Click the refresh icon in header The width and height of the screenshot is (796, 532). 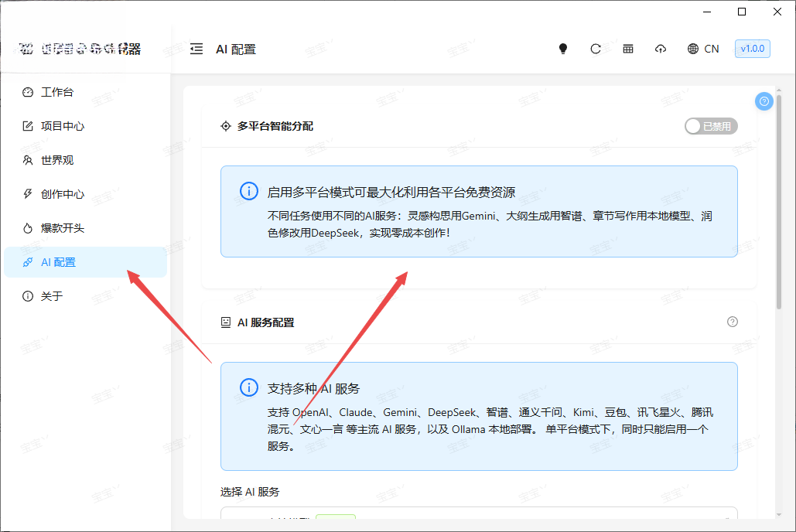point(596,49)
